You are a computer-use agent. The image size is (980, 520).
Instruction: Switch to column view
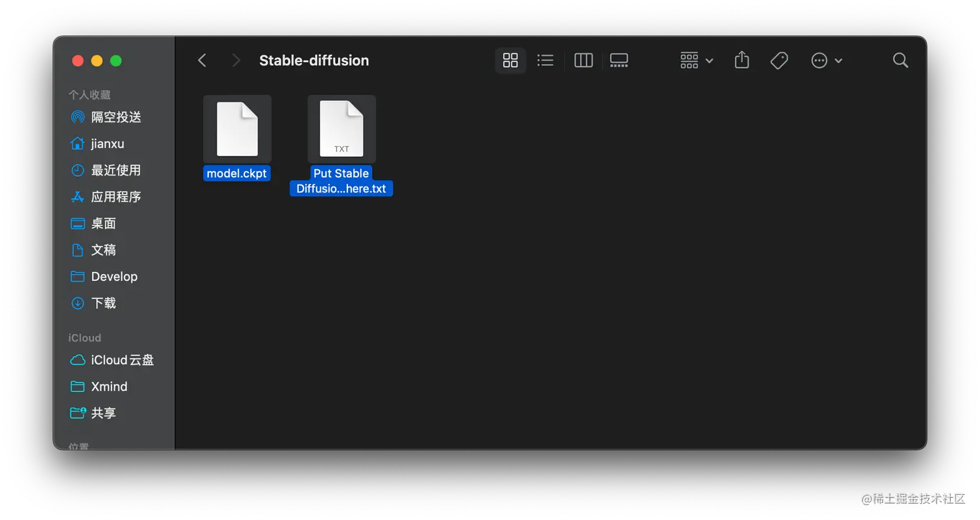[583, 60]
